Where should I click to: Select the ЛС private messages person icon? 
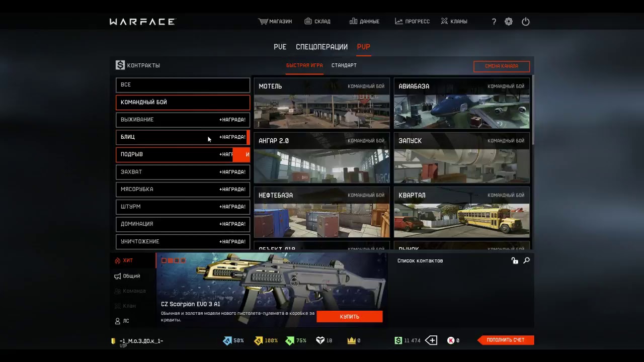pyautogui.click(x=118, y=321)
